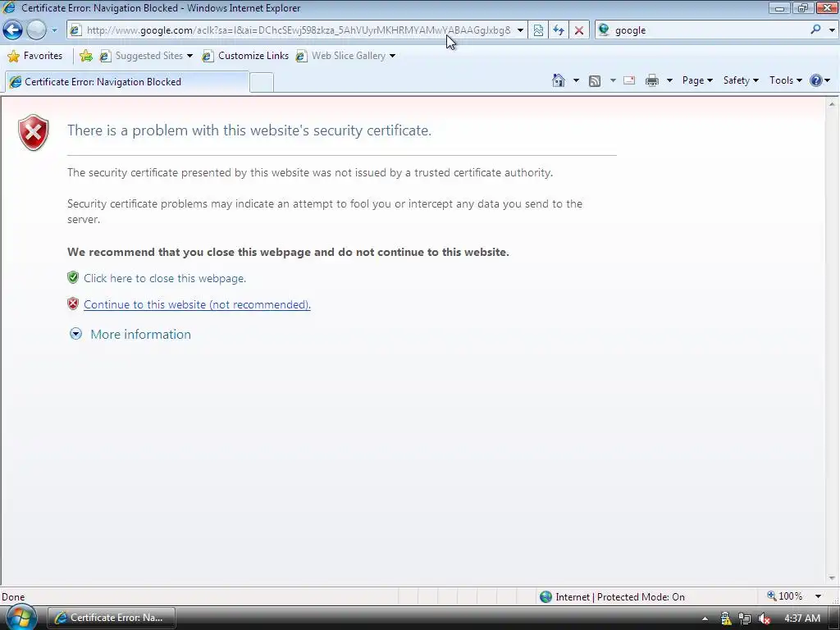Click the vertical scrollbar up arrow
The height and width of the screenshot is (630, 840).
[832, 104]
